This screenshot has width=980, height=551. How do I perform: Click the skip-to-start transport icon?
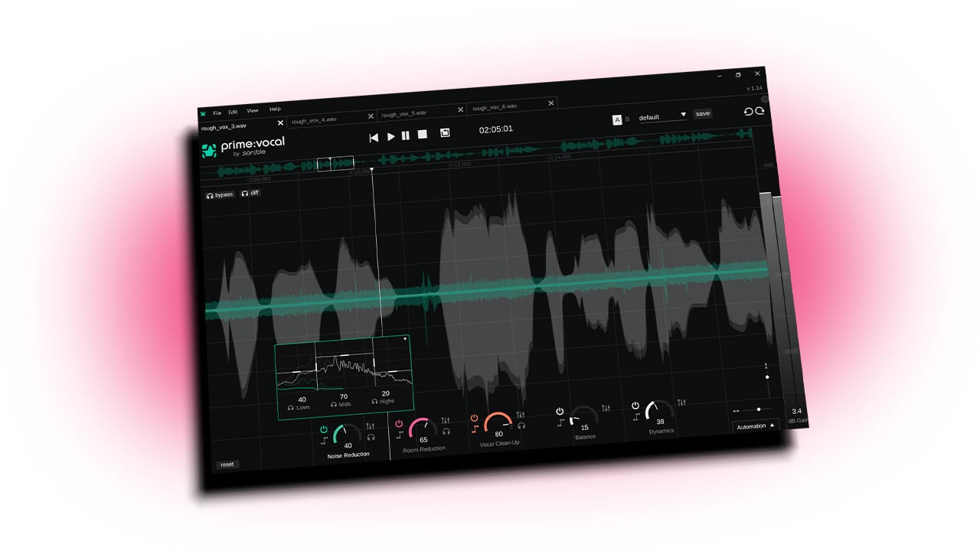pyautogui.click(x=374, y=138)
